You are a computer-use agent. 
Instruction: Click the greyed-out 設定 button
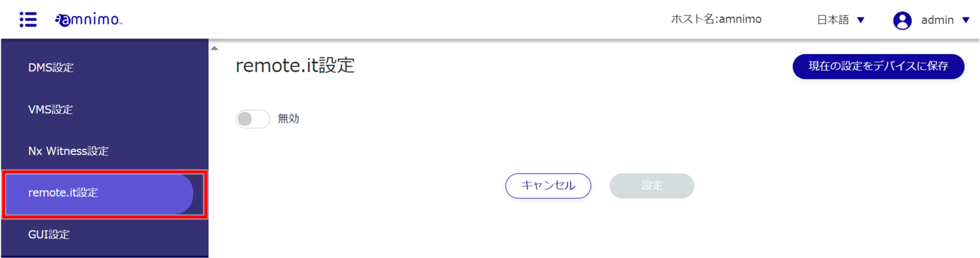coord(651,186)
